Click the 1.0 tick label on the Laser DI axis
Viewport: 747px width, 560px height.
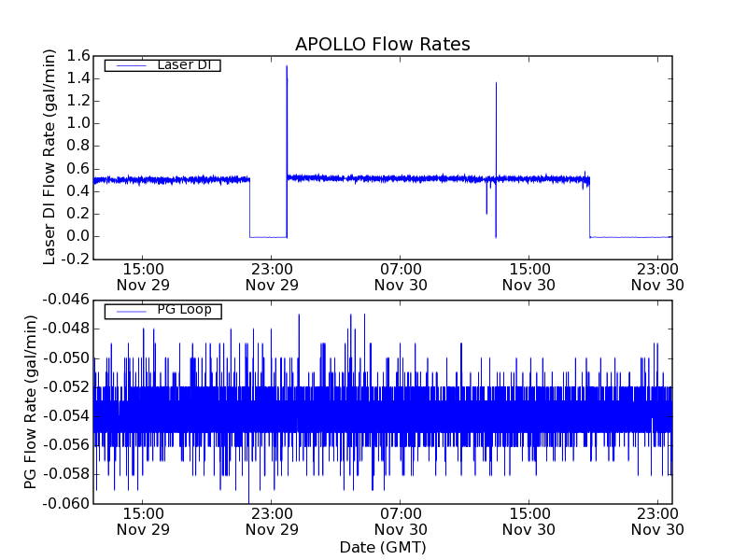point(78,123)
